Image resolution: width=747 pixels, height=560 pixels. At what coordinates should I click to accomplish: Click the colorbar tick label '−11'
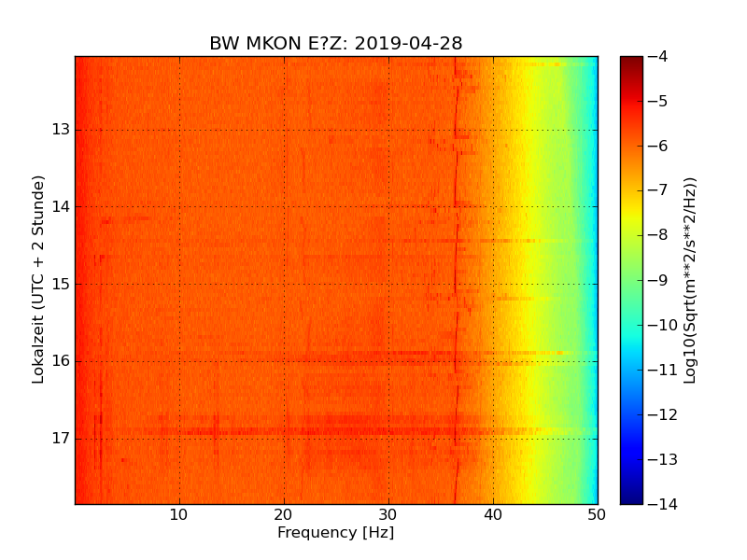pos(663,370)
